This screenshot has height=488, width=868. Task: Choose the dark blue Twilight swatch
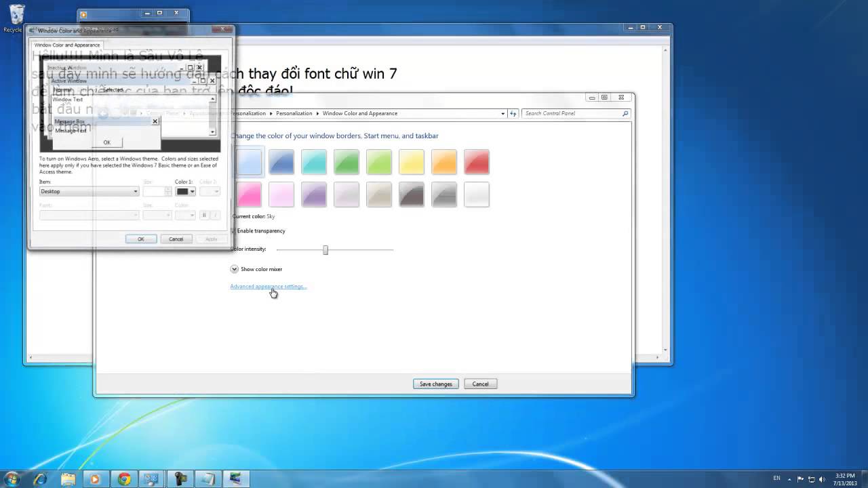pyautogui.click(x=281, y=162)
